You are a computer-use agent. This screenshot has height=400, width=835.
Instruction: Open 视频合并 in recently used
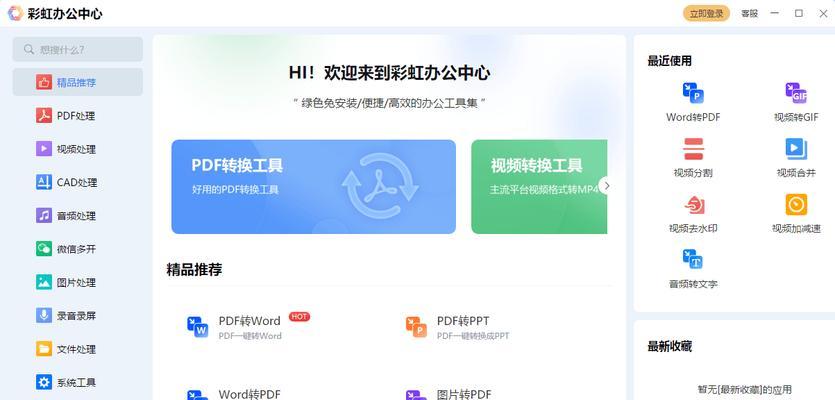(x=796, y=158)
